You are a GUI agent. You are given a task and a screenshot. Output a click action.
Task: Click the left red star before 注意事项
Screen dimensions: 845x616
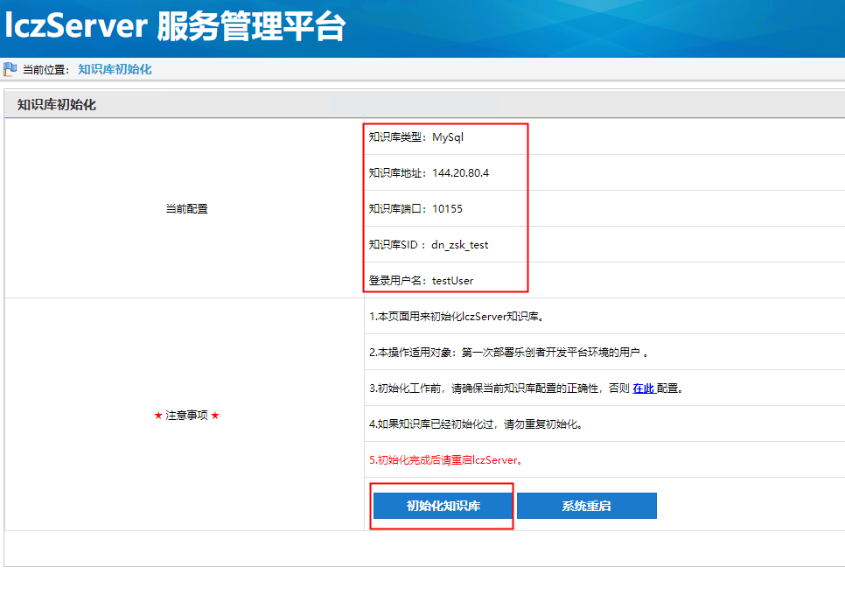pyautogui.click(x=158, y=415)
